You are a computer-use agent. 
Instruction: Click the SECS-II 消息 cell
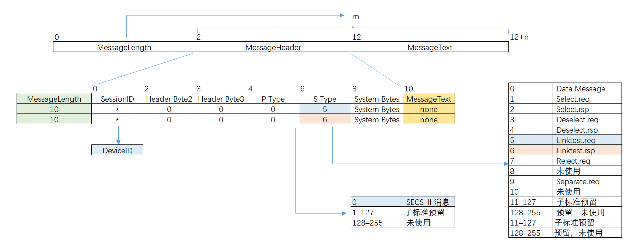pyautogui.click(x=428, y=202)
